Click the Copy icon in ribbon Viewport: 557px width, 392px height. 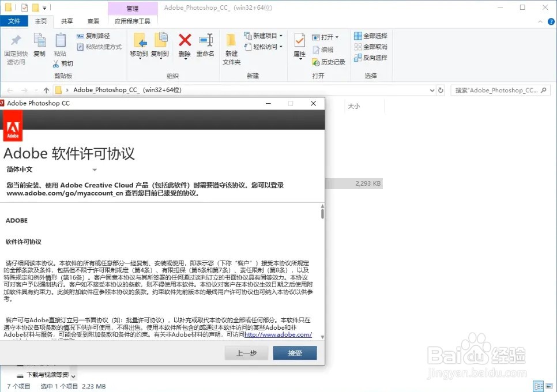tap(39, 40)
